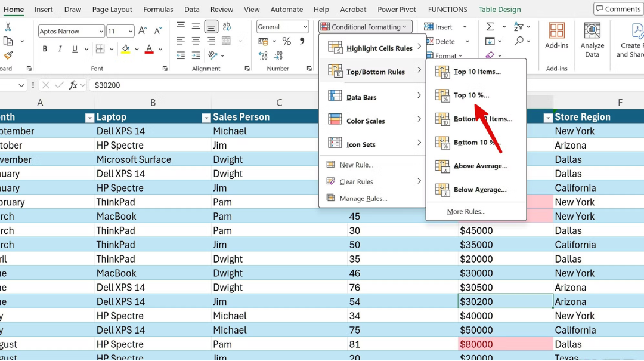Click the Increase Font Size icon
Image resolution: width=644 pixels, height=361 pixels.
[143, 31]
